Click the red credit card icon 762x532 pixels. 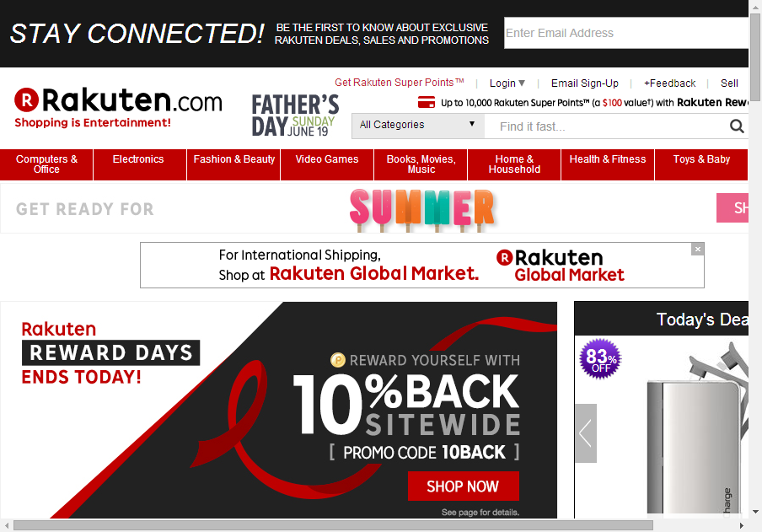coord(427,102)
